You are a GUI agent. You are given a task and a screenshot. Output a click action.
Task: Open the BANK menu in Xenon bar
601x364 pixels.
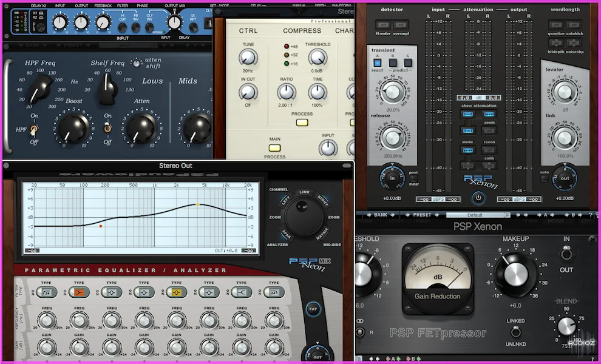pyautogui.click(x=381, y=215)
